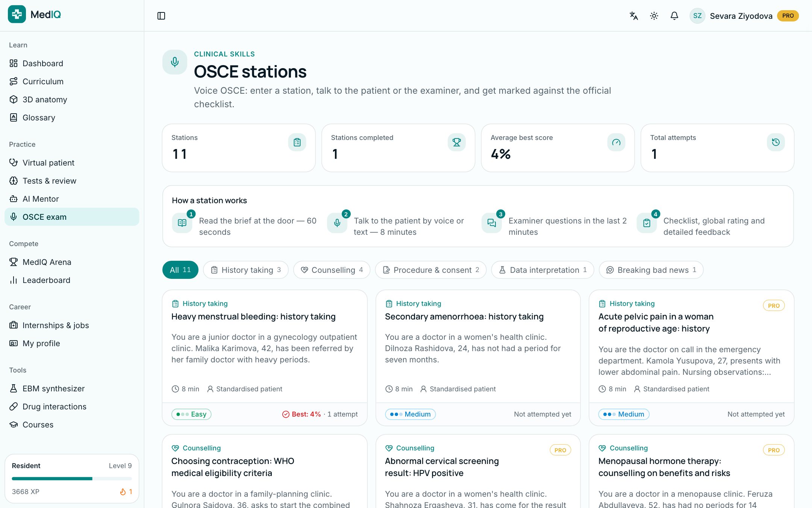
Task: Open Choosing contraception WHO station
Action: [x=265, y=471]
